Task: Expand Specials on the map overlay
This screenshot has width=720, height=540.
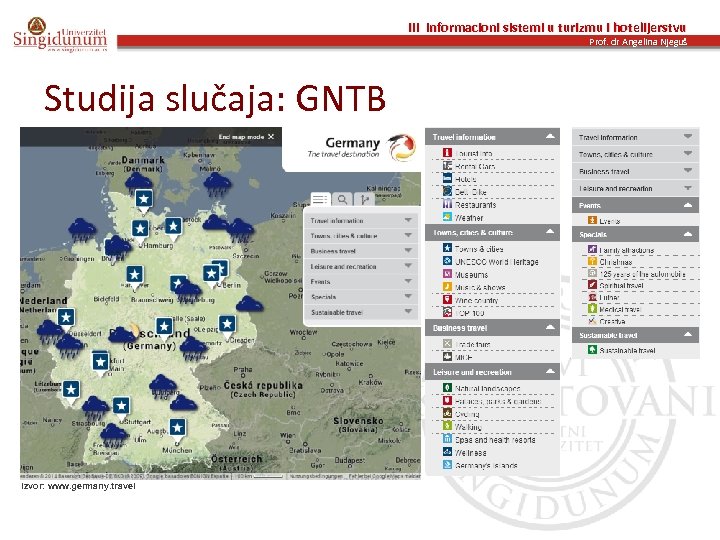Action: pyautogui.click(x=361, y=297)
